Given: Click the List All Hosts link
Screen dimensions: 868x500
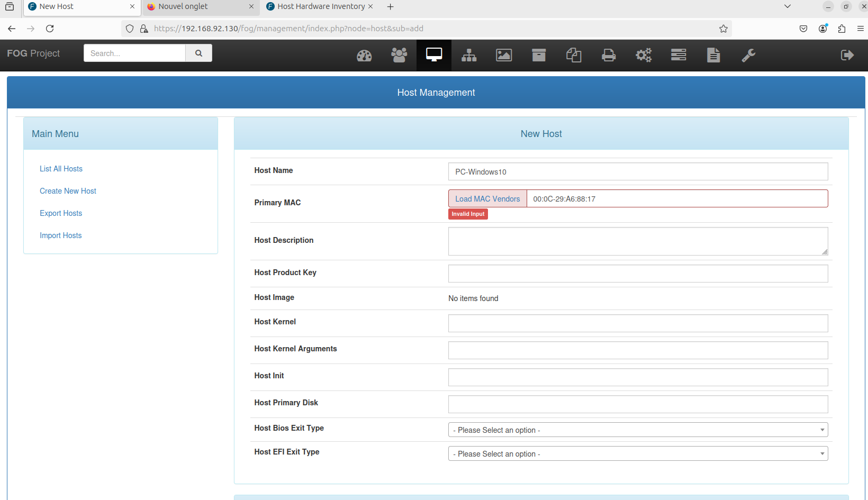Looking at the screenshot, I should [x=61, y=169].
